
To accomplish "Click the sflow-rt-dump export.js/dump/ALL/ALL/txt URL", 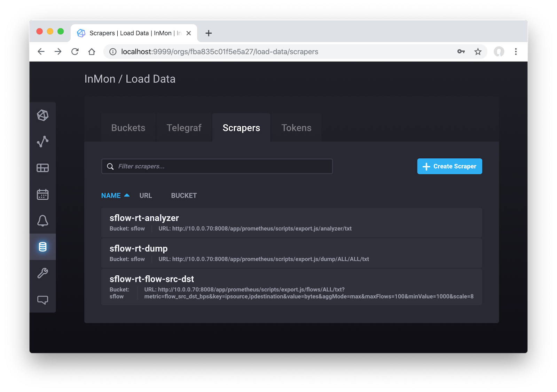I will click(264, 259).
